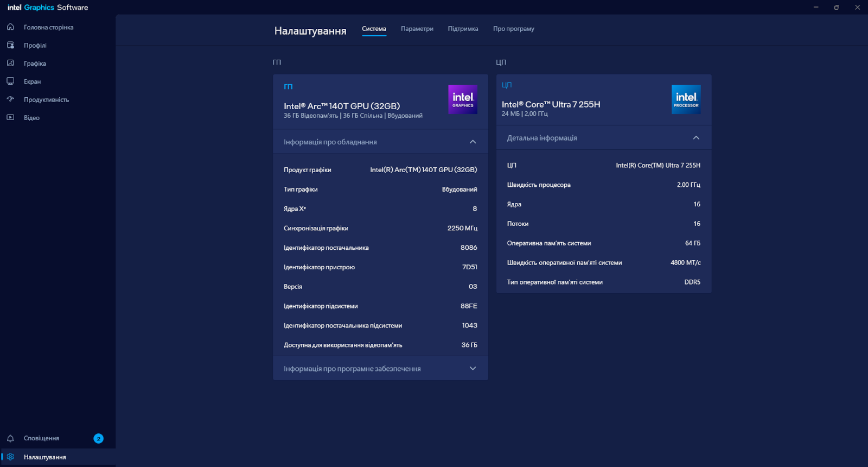This screenshot has width=868, height=467.
Task: Click vendor ID value 8086
Action: coord(469,248)
